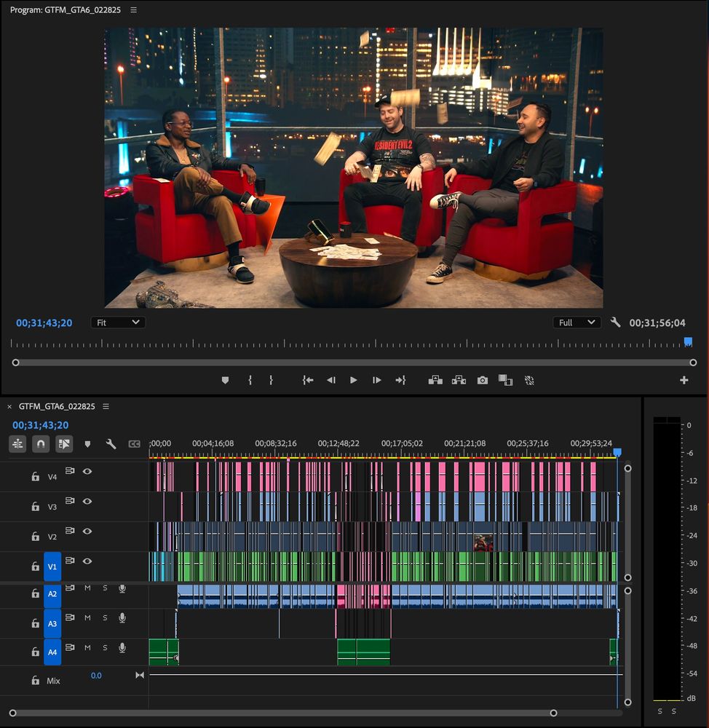Image resolution: width=709 pixels, height=728 pixels.
Task: Hide track V2 output with eye
Action: click(x=87, y=531)
